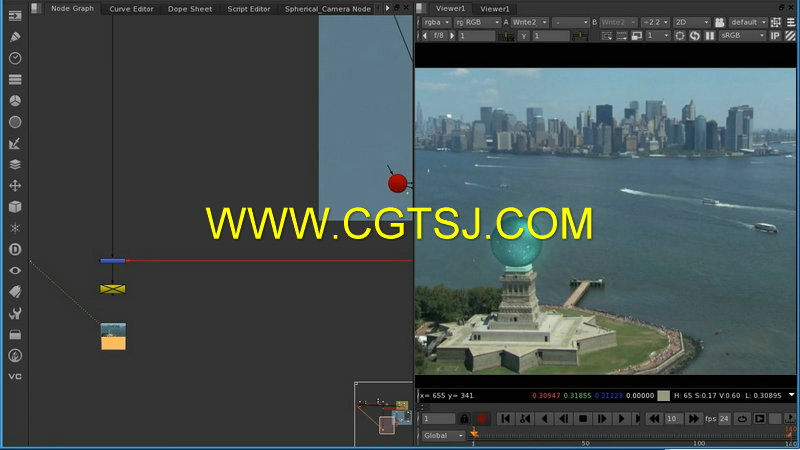Go to the first frame
The image size is (800, 450).
(x=506, y=419)
